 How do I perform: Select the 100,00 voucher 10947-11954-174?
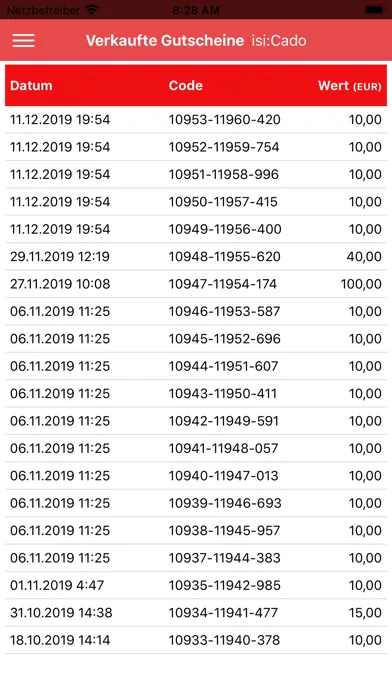click(x=196, y=284)
